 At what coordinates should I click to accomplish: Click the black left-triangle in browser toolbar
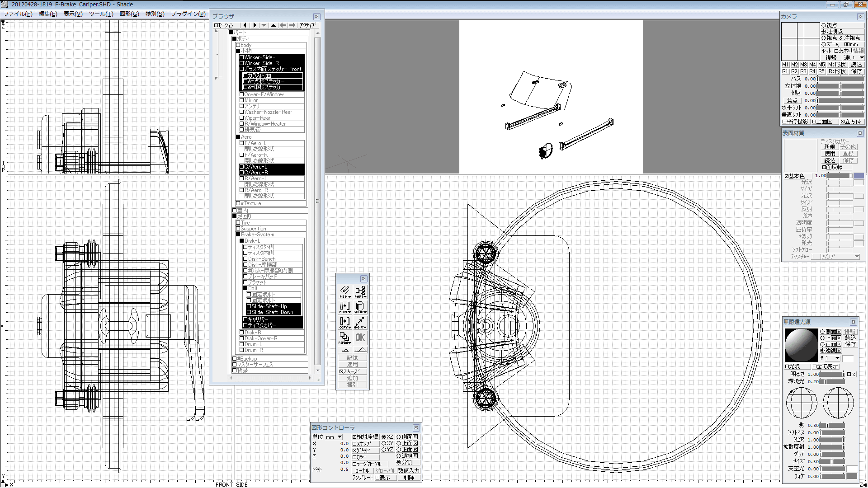click(x=245, y=25)
